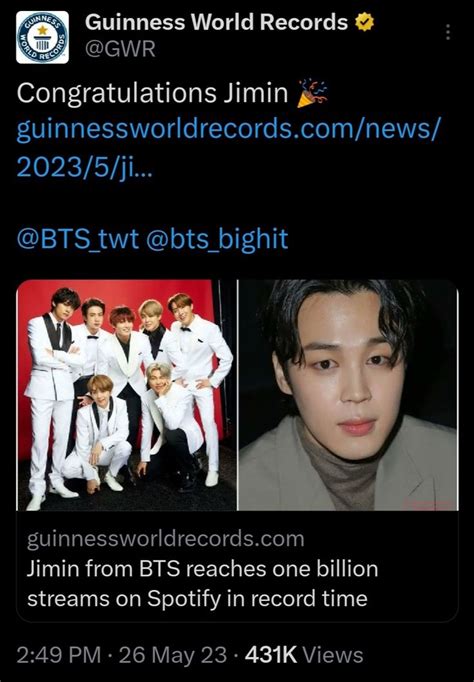This screenshot has height=682, width=474.
Task: Open the Jimin one billion streams headline
Action: (202, 584)
